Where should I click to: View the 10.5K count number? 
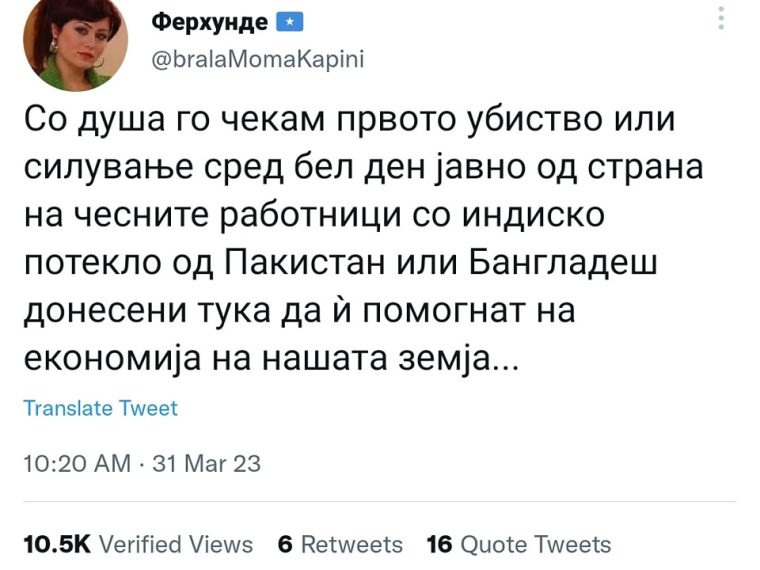(x=57, y=544)
